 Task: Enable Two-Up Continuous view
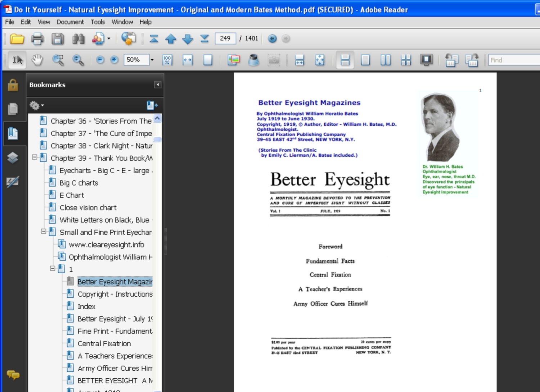click(406, 60)
